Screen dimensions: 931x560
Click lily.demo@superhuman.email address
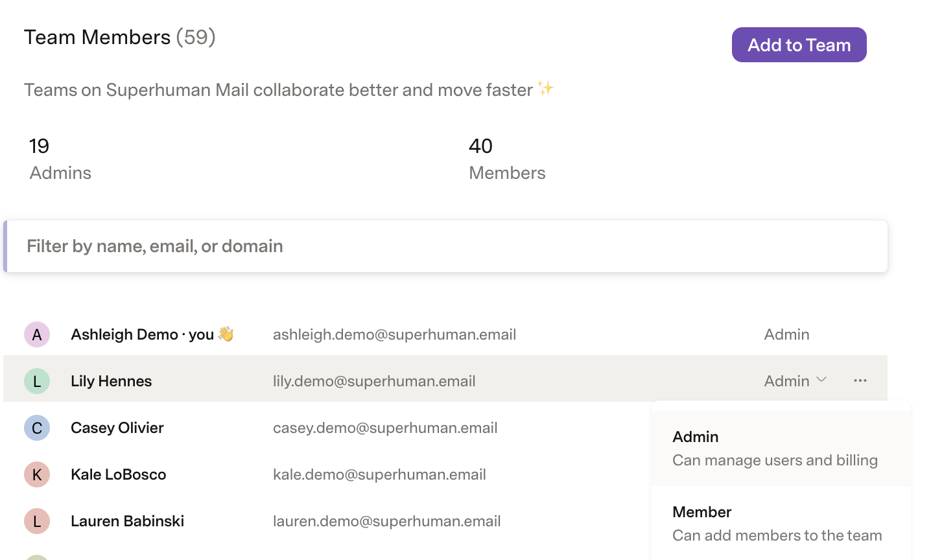coord(374,381)
